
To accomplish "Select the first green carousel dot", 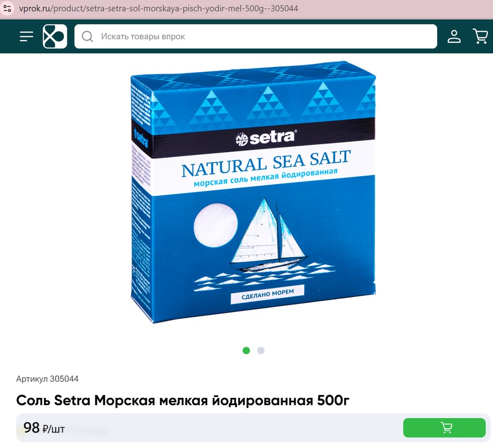I will [246, 350].
